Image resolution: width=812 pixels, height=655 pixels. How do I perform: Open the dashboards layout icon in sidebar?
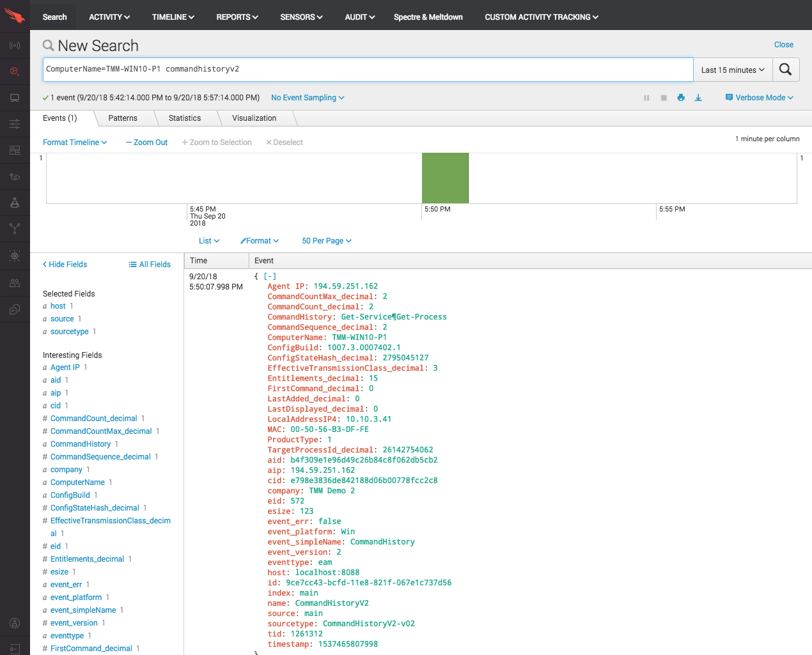point(15,150)
